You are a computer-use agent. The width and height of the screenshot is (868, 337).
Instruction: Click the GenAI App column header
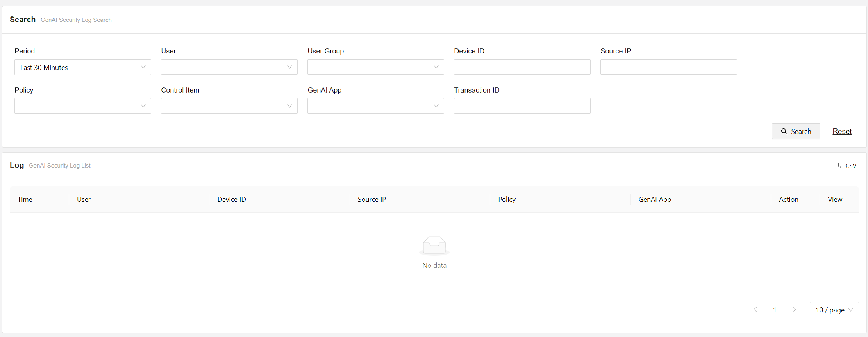tap(655, 200)
